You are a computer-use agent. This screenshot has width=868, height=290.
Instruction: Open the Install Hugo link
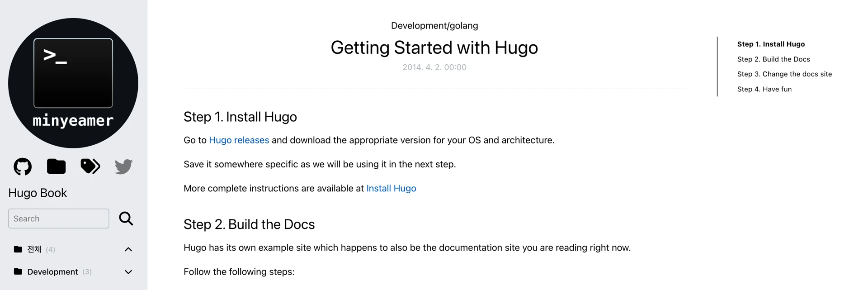click(x=391, y=188)
